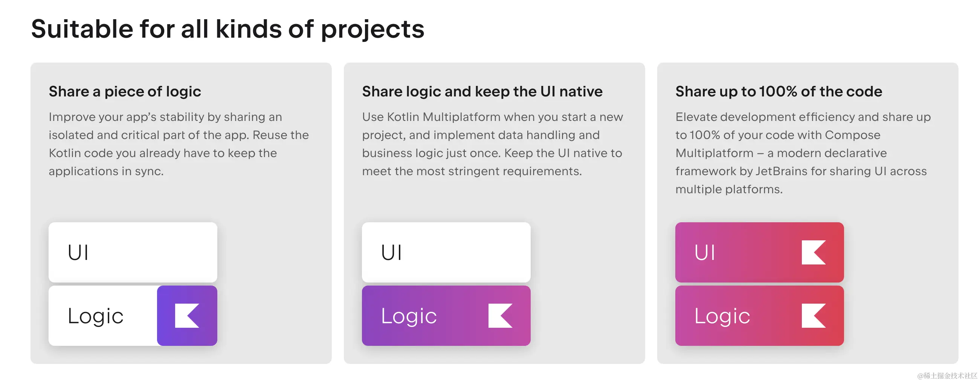Click the Kotlin logo on the purple Logic block

click(500, 315)
